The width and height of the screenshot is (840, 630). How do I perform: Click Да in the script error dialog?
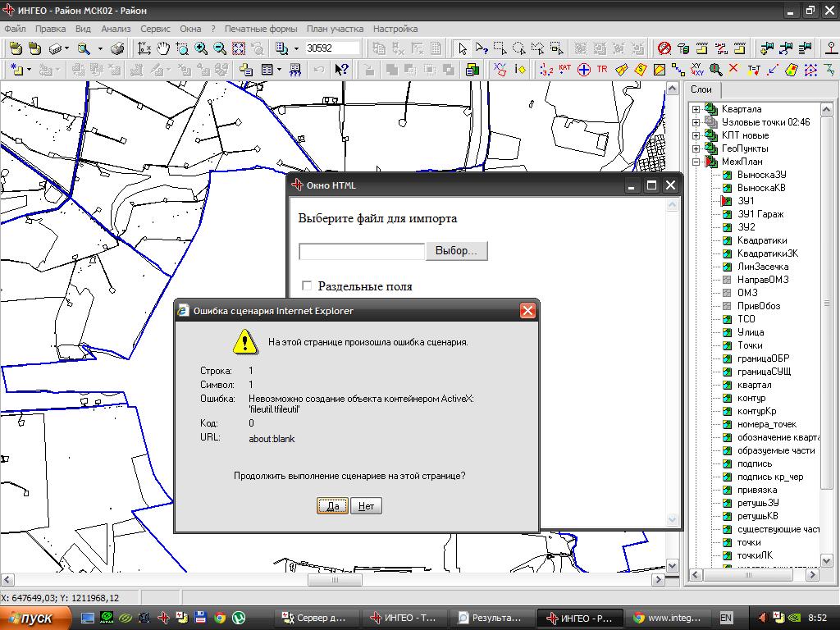pyautogui.click(x=333, y=505)
